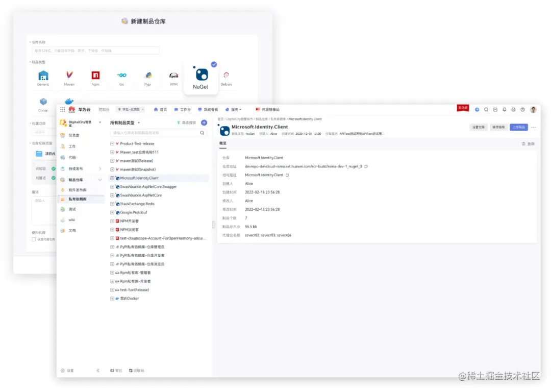The height and width of the screenshot is (392, 551).
Task: Open the Wiki sidebar item
Action: (72, 219)
